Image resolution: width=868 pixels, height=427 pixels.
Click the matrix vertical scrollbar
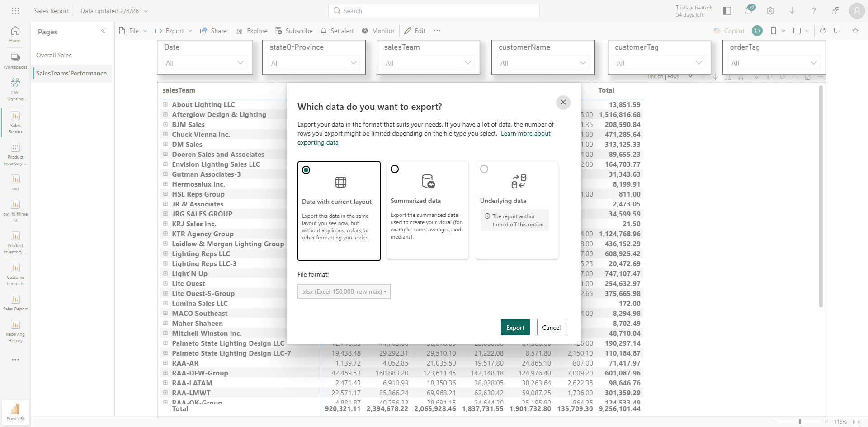point(821,197)
